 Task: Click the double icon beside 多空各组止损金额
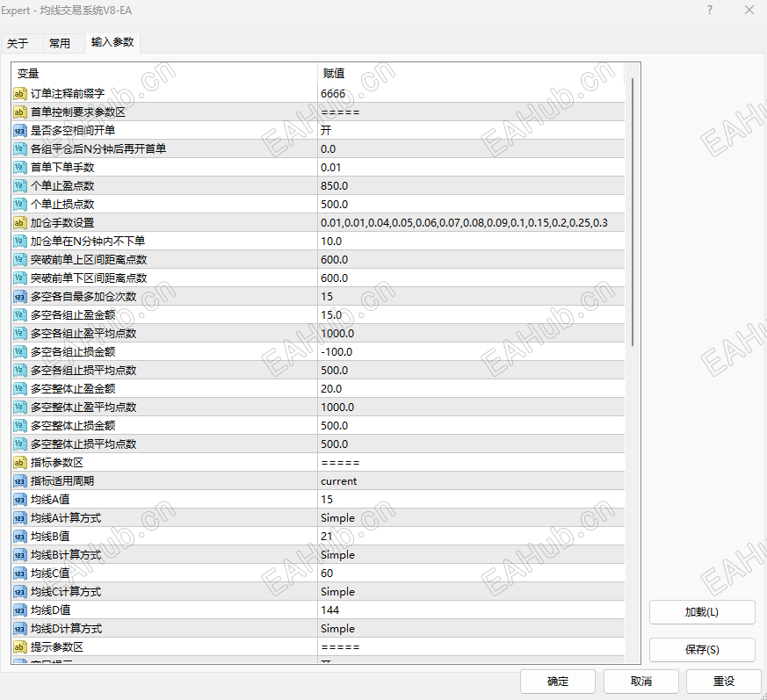[x=19, y=352]
